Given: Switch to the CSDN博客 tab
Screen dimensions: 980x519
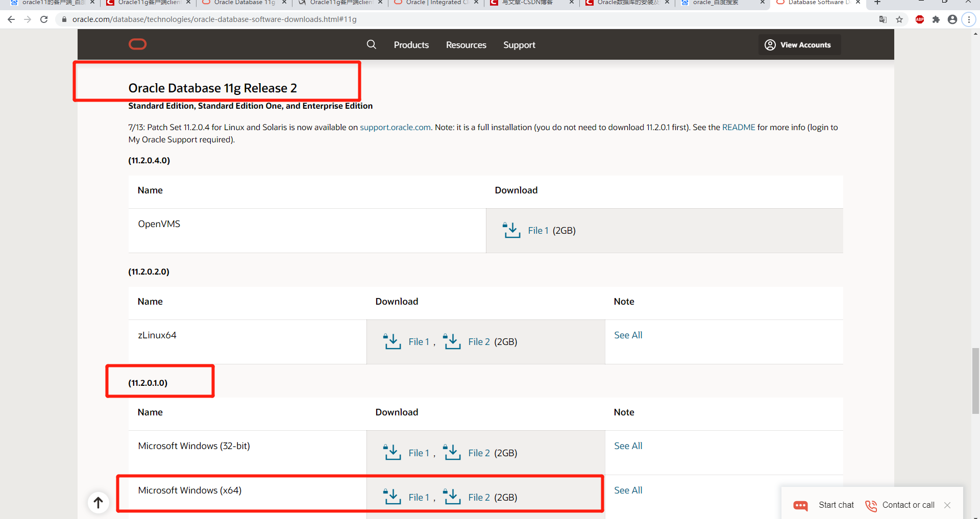Looking at the screenshot, I should [532, 3].
